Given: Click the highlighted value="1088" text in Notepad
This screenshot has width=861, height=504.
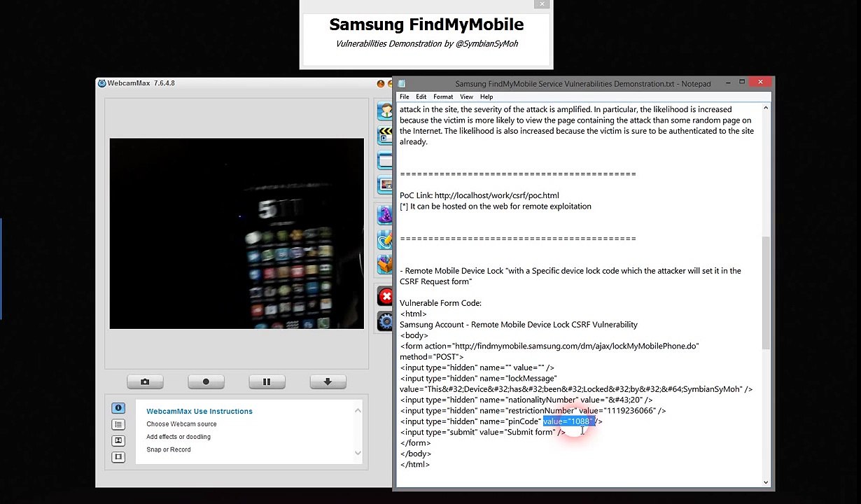Looking at the screenshot, I should 568,421.
